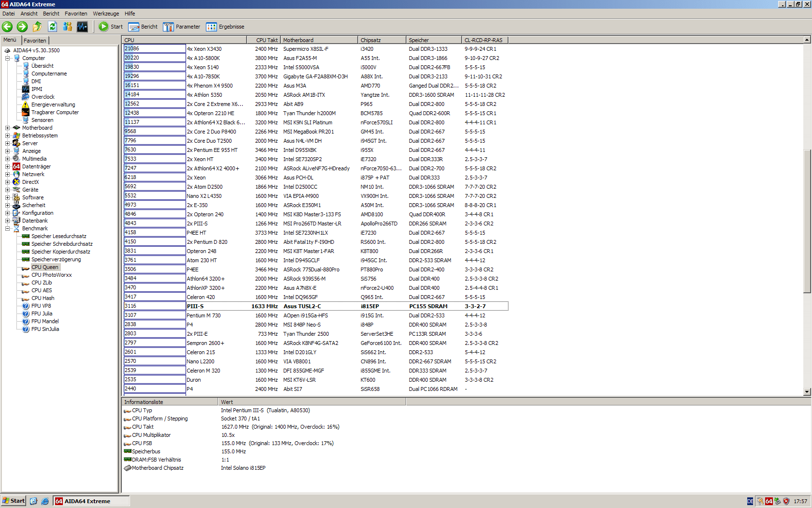Image resolution: width=812 pixels, height=508 pixels.
Task: Select the IPMI tree item
Action: tap(37, 89)
